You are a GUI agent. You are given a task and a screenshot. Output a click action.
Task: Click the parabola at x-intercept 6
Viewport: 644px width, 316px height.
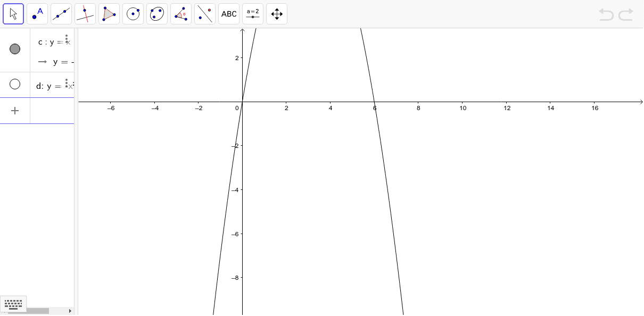pos(374,101)
